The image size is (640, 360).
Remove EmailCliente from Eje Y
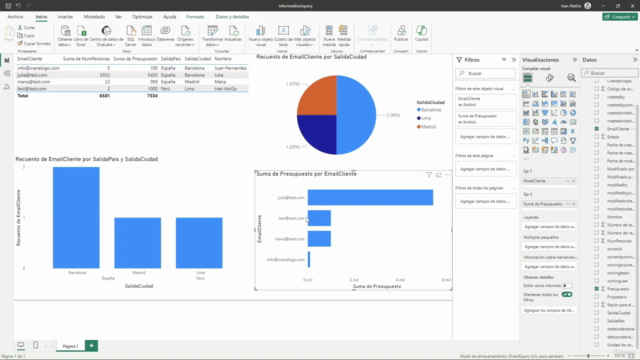click(573, 181)
